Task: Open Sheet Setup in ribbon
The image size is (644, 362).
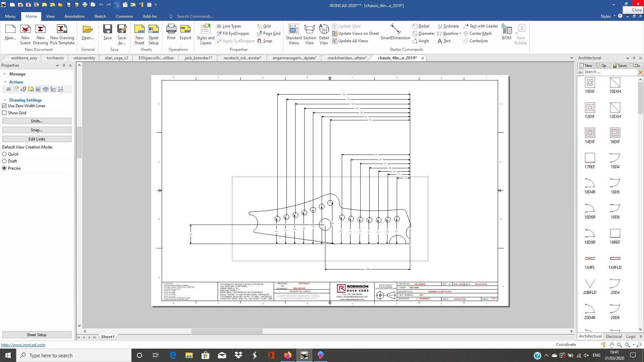Action: (153, 35)
